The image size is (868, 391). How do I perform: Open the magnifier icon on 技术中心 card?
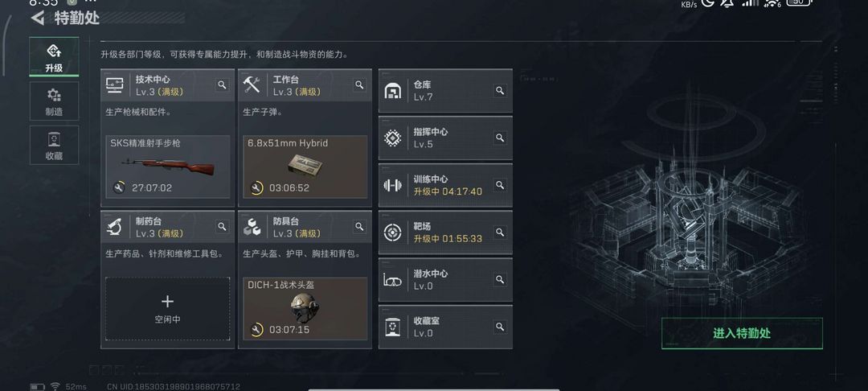point(222,84)
